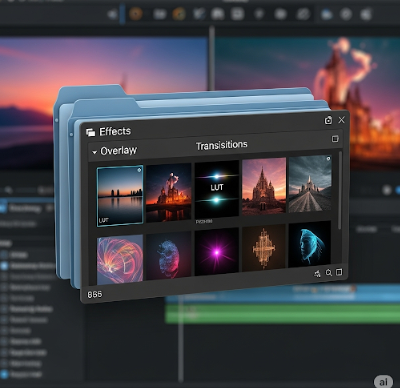Toggle the favorite dot on grey castle thumbnail
The width and height of the screenshot is (400, 388).
(x=328, y=159)
